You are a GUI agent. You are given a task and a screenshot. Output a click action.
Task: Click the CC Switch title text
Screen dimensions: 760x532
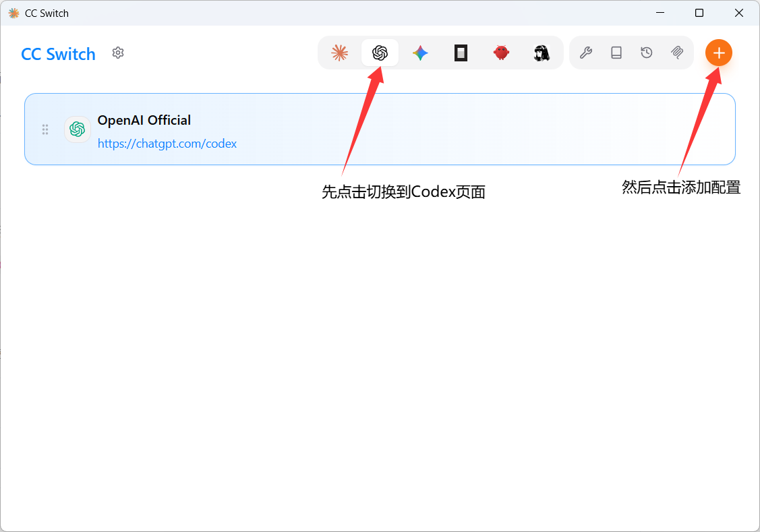point(58,54)
